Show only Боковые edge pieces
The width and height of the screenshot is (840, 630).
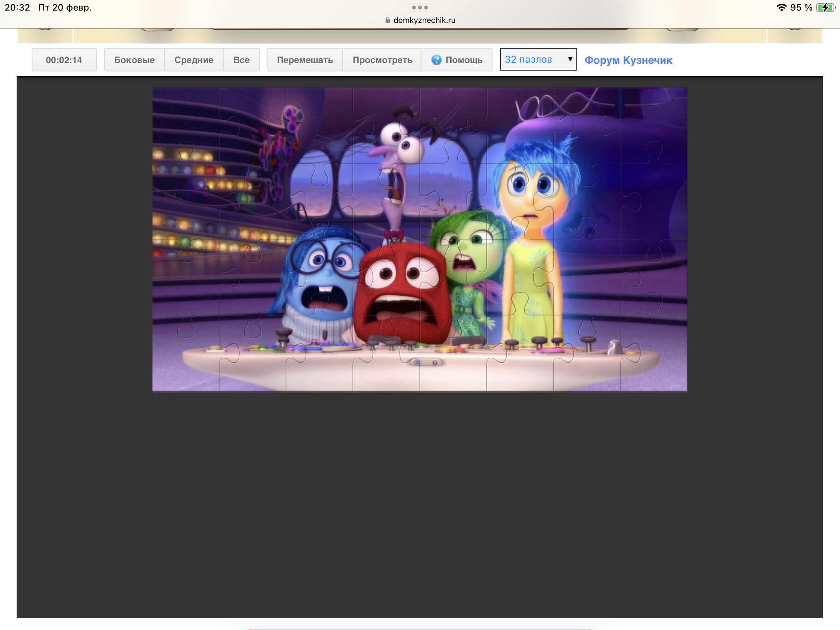click(x=134, y=60)
